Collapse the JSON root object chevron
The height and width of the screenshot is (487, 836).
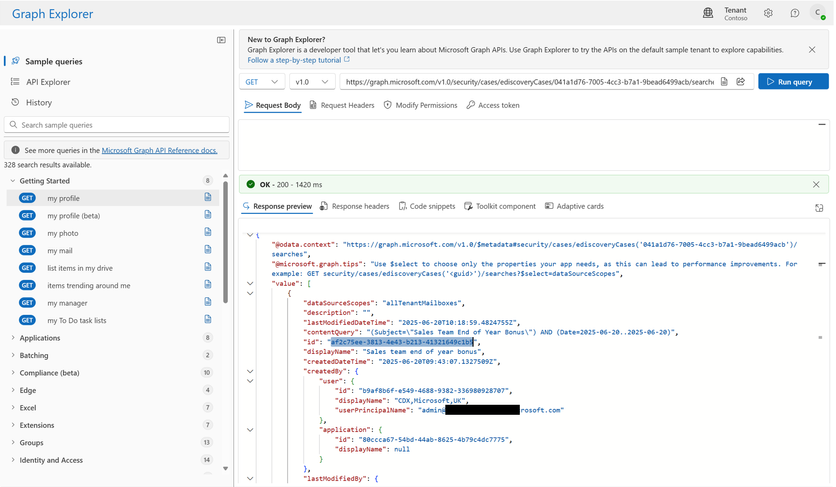coord(250,235)
